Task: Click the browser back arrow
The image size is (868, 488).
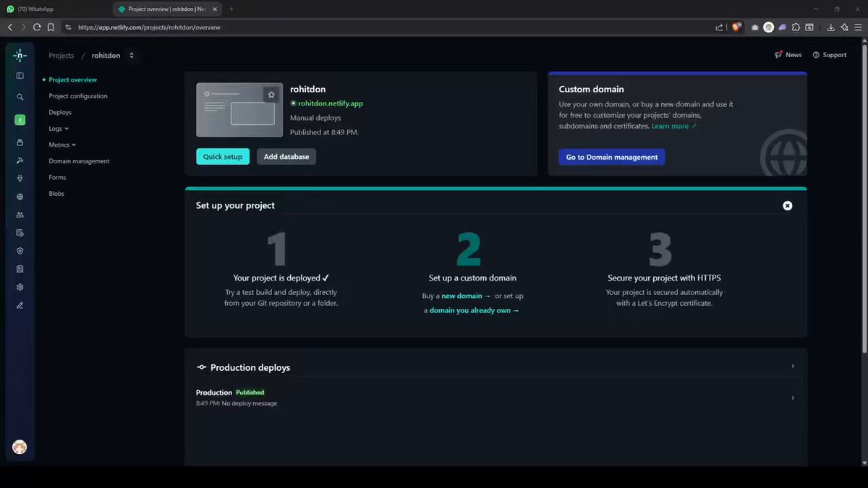Action: click(10, 27)
